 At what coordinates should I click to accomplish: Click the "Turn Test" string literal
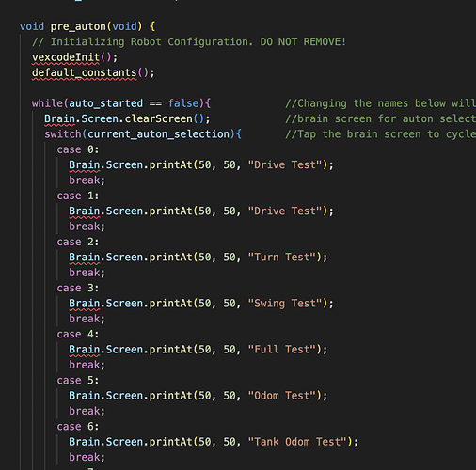(282, 258)
